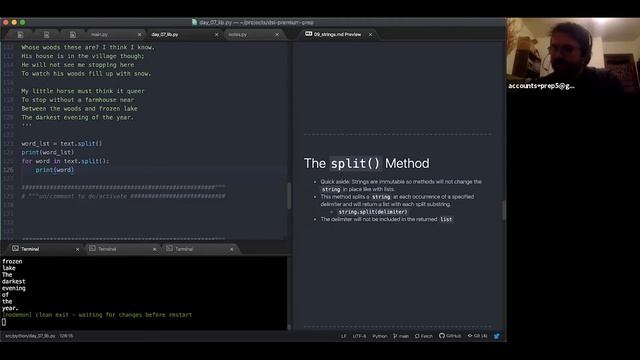Click the 'accounts+prep5@g…' participant name label
This screenshot has height=360, width=640.
click(x=541, y=86)
